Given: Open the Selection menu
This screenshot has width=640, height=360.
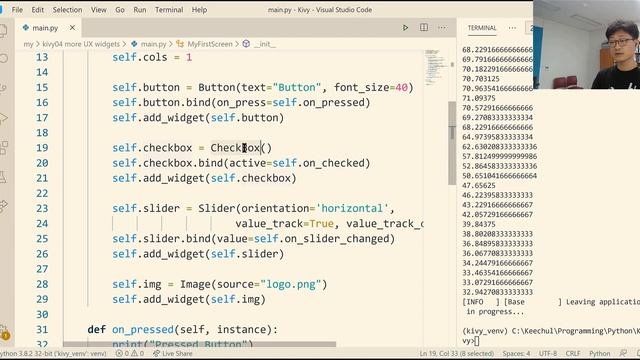Looking at the screenshot, I should click(67, 10).
